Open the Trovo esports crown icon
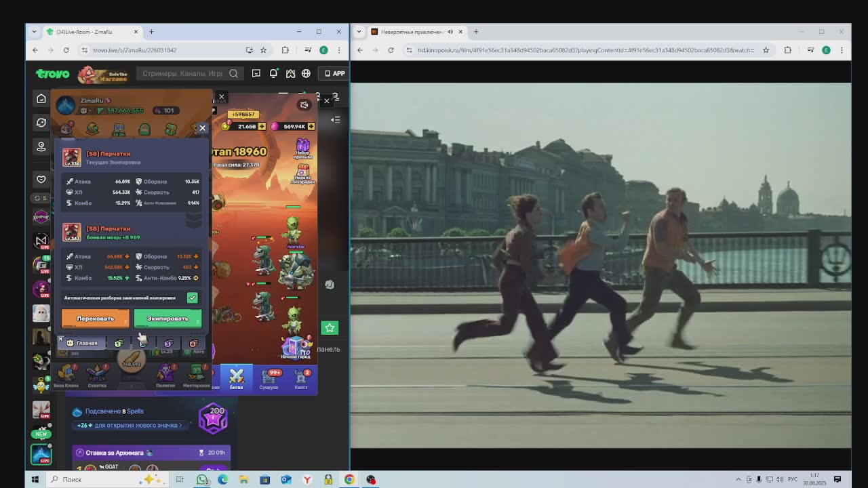 click(290, 73)
